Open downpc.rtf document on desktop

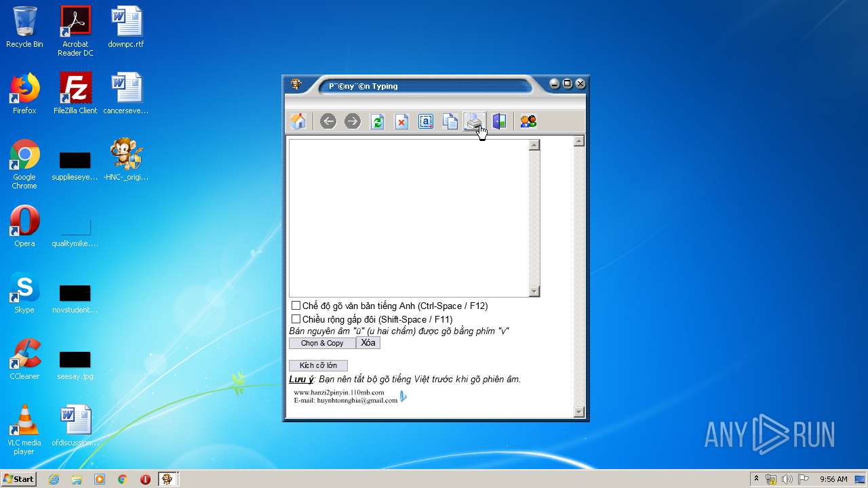click(126, 28)
